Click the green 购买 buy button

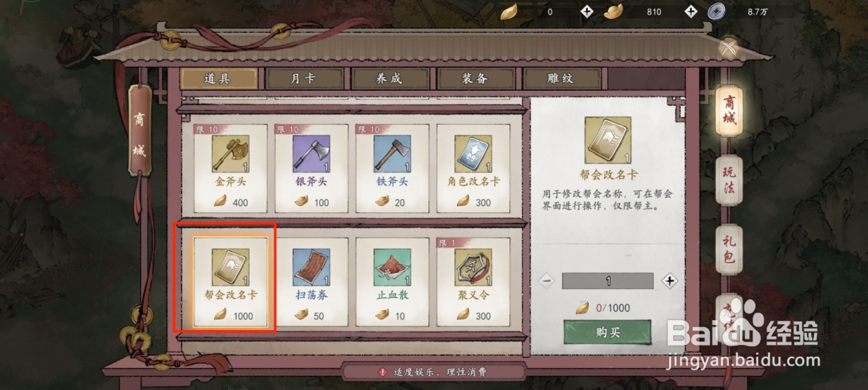[608, 332]
